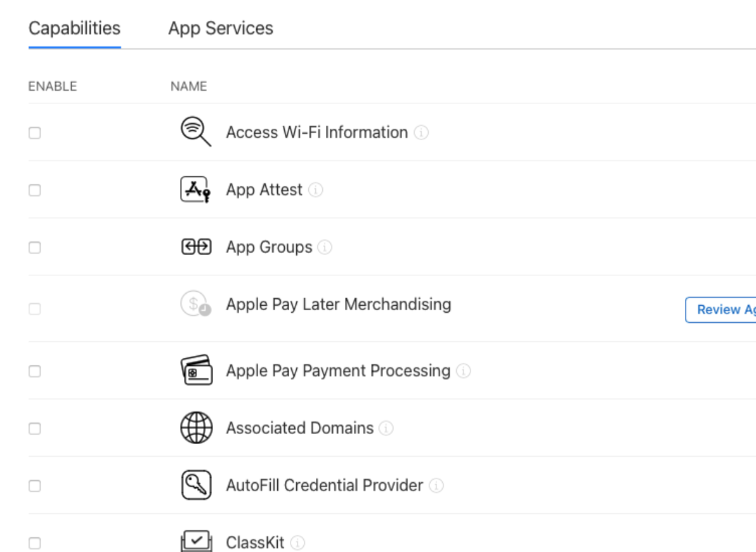The image size is (756, 552).
Task: Click the Access Wi-Fi Information magnifier icon
Action: click(196, 131)
